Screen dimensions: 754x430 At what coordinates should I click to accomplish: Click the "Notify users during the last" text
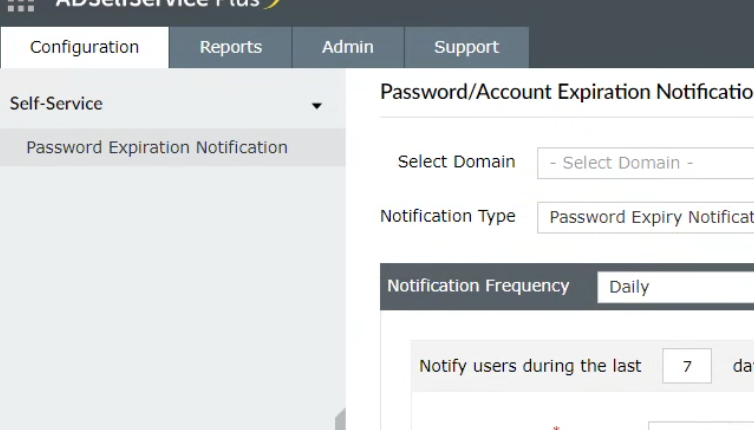[x=530, y=366]
